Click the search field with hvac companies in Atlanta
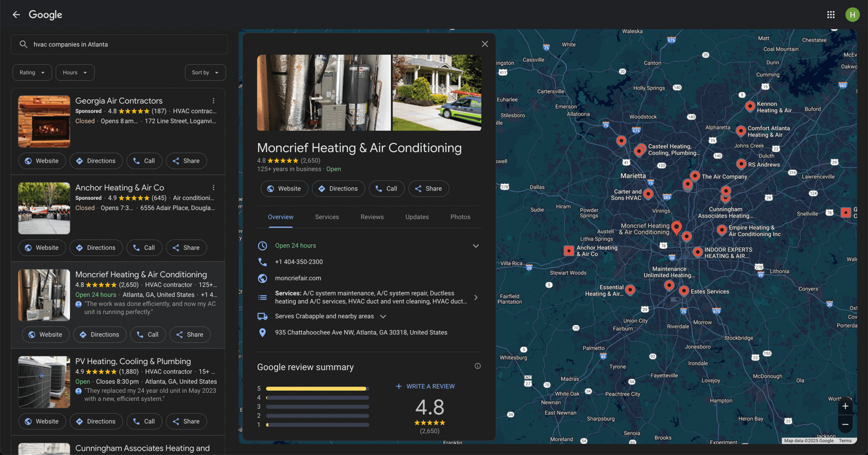This screenshot has width=868, height=455. 119,45
